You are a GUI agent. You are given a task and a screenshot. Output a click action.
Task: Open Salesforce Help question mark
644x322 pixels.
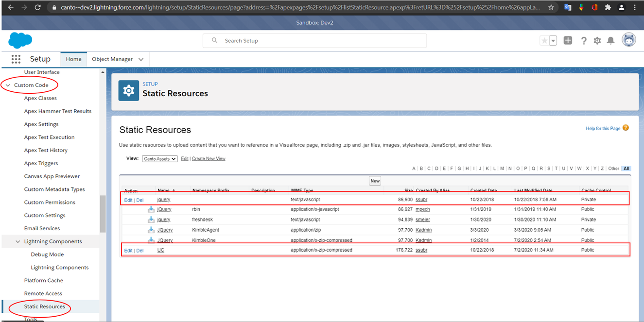click(x=584, y=41)
